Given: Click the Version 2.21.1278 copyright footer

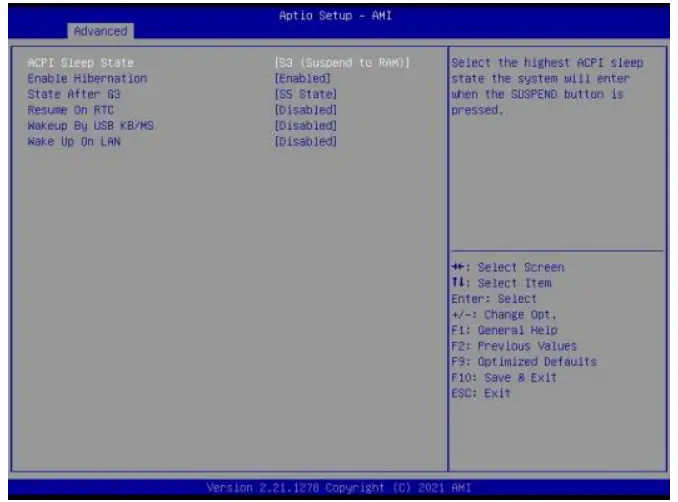Looking at the screenshot, I should point(339,488).
